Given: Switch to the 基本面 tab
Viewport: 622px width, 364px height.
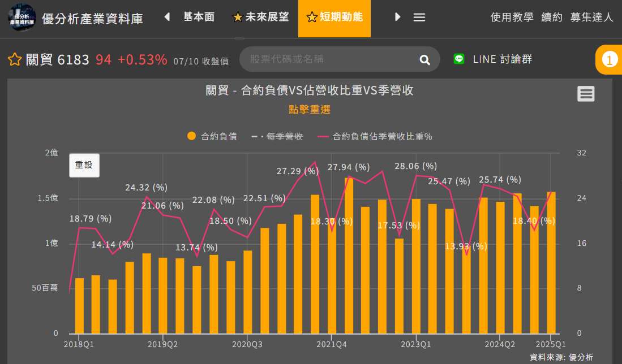Looking at the screenshot, I should point(199,16).
